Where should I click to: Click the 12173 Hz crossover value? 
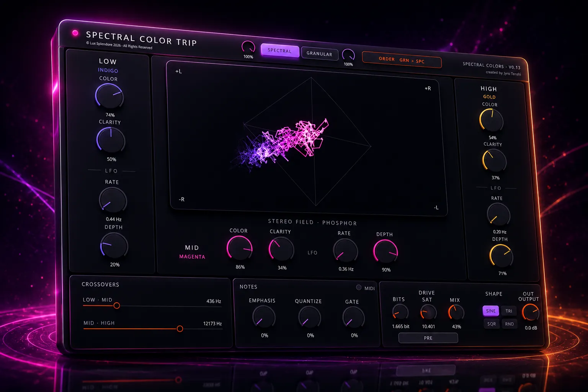point(212,323)
